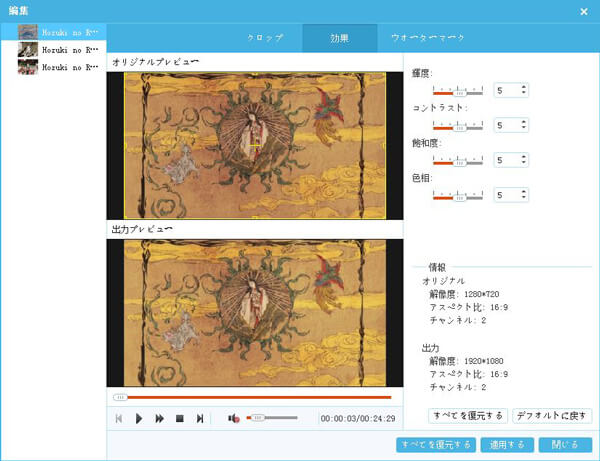Click the next frame button

coord(200,418)
